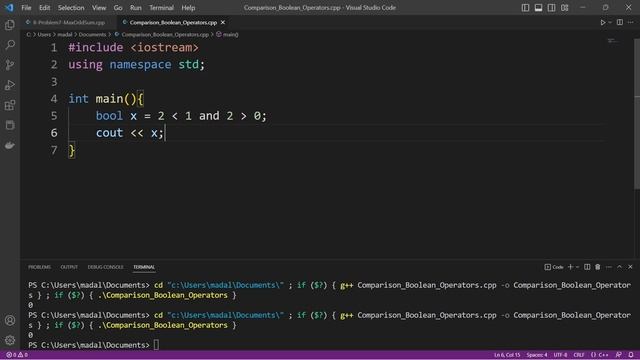The height and width of the screenshot is (360, 640).
Task: Open the Accounts menu icon
Action: point(10,320)
